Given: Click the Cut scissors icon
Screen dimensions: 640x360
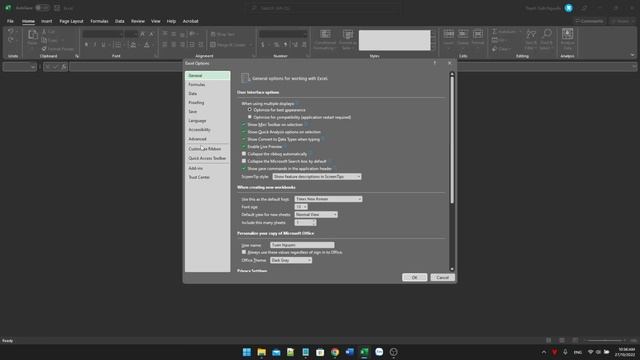Looking at the screenshot, I should (44, 32).
